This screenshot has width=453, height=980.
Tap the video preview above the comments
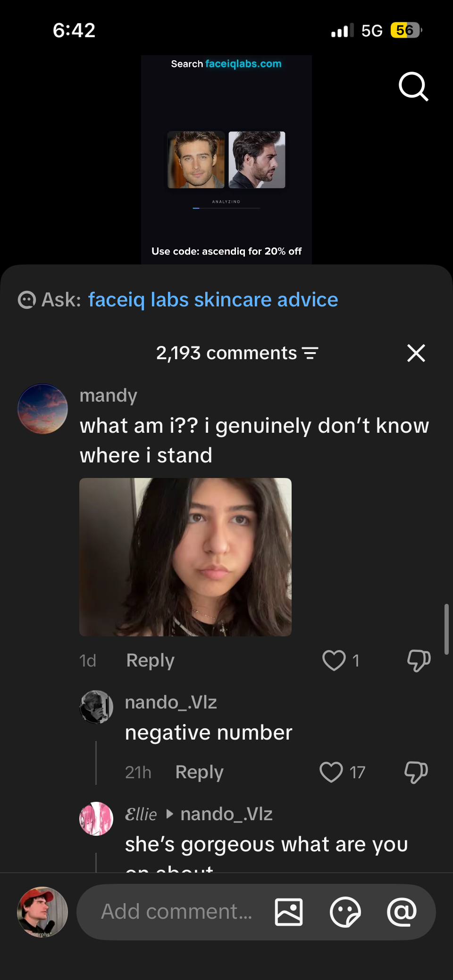click(x=226, y=159)
